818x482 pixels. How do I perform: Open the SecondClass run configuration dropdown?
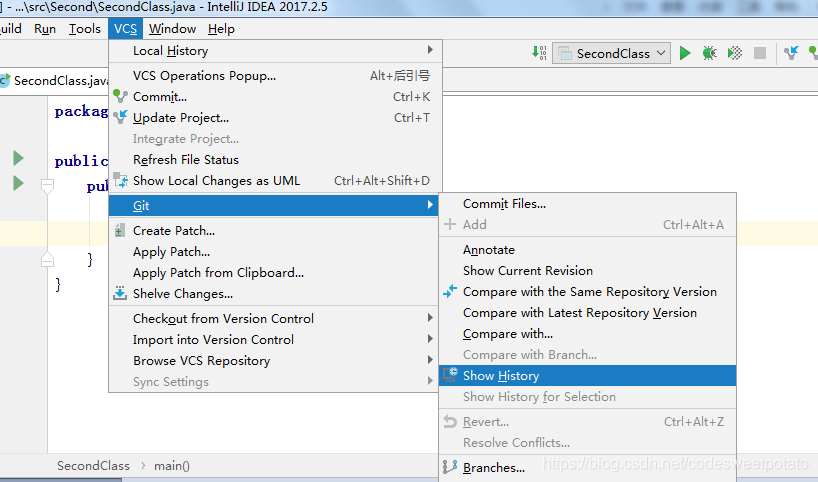click(611, 53)
